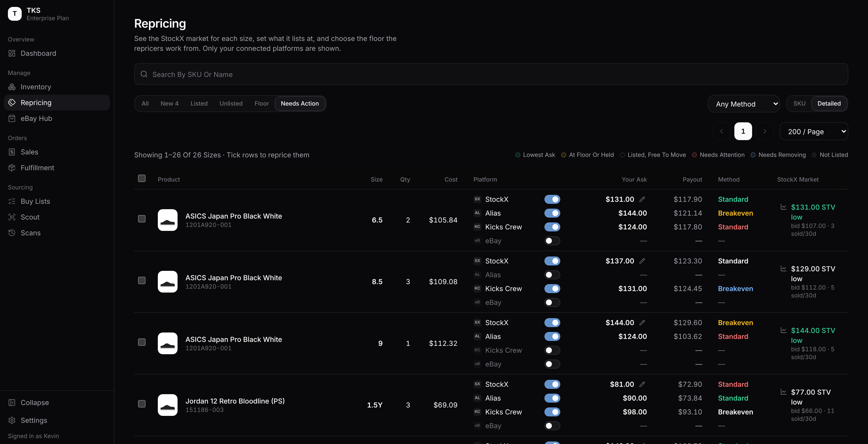Click the Buy Lists checklist icon
868x444 pixels.
[x=12, y=201]
